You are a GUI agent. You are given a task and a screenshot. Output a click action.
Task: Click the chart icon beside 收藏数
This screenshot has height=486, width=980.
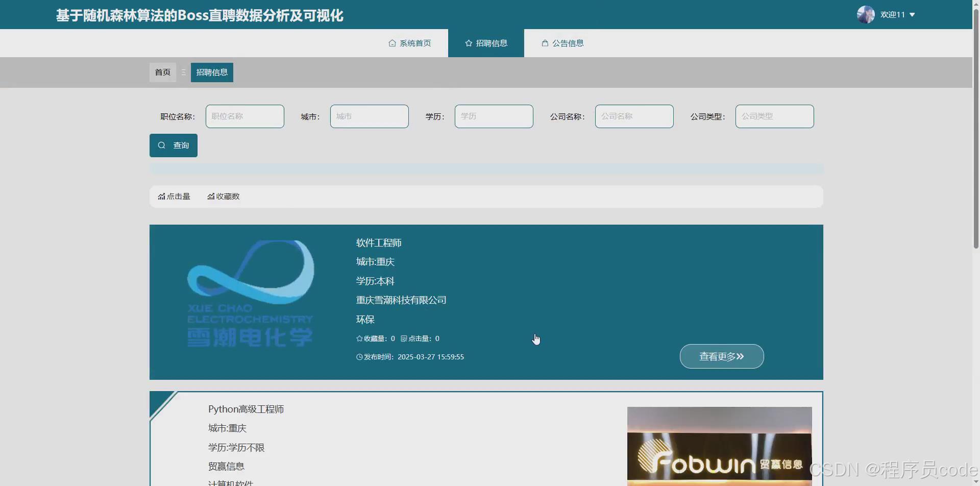(x=210, y=196)
